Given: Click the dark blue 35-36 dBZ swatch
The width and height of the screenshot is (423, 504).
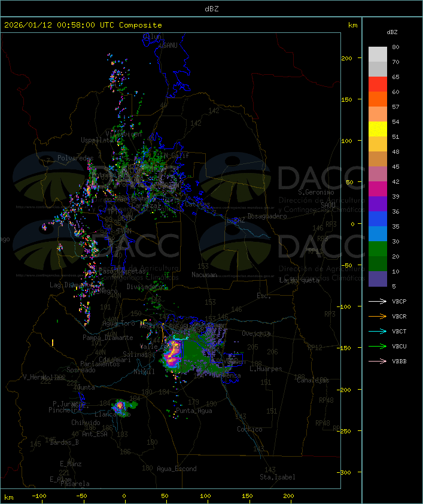Looking at the screenshot, I should (x=378, y=219).
